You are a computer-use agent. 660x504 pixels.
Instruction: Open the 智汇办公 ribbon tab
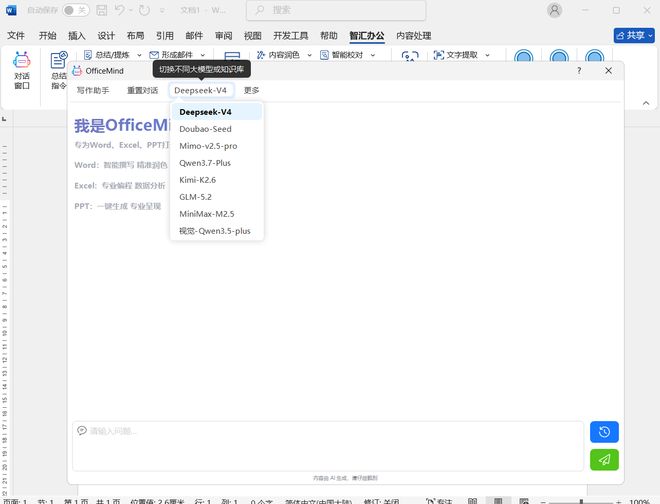367,36
